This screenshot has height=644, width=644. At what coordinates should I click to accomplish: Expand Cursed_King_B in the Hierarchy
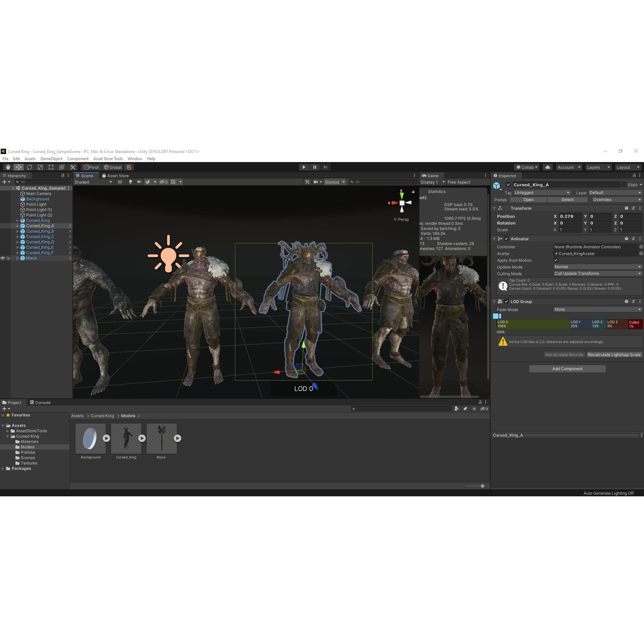point(18,231)
